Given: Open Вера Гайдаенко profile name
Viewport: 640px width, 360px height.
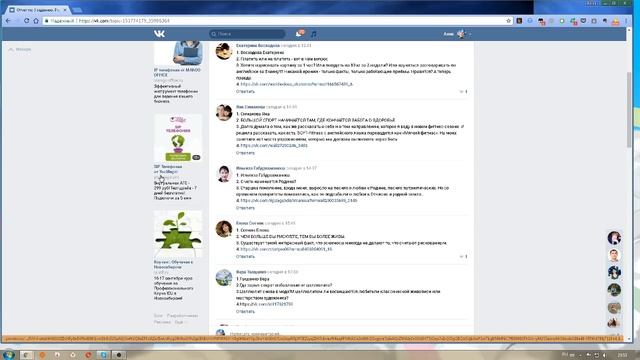Looking at the screenshot, I should [251, 272].
